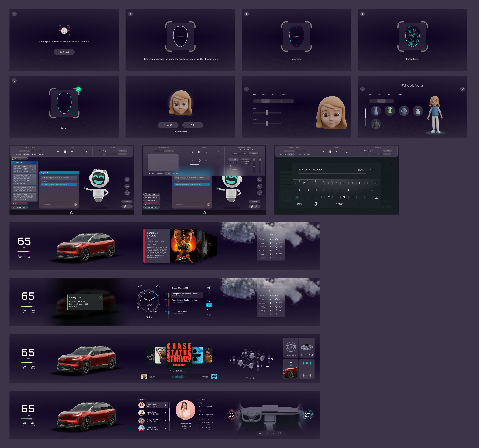
Task: Expand User Manual category
Action: click(x=152, y=194)
